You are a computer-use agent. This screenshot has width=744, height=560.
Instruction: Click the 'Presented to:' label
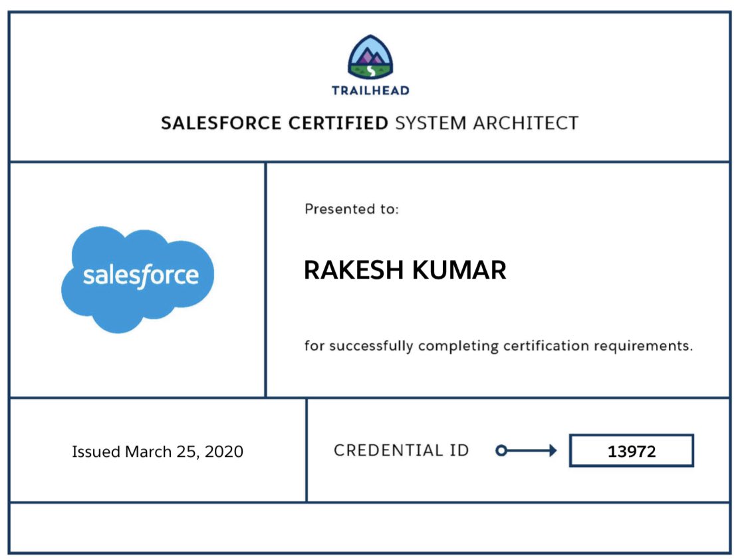click(x=352, y=209)
